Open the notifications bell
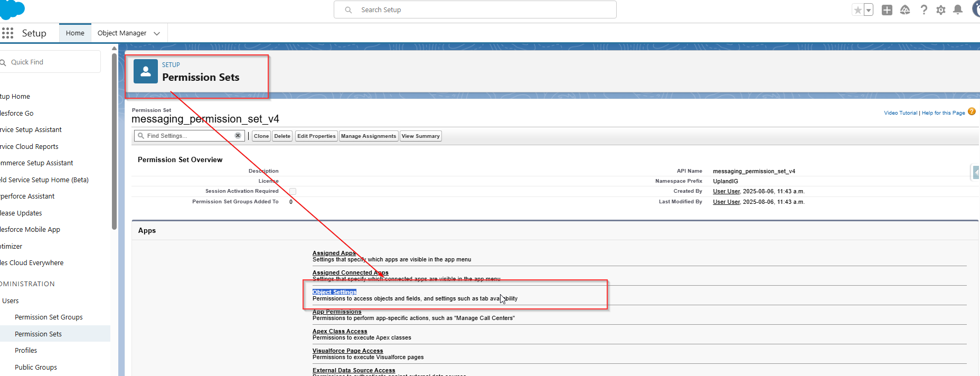 958,10
